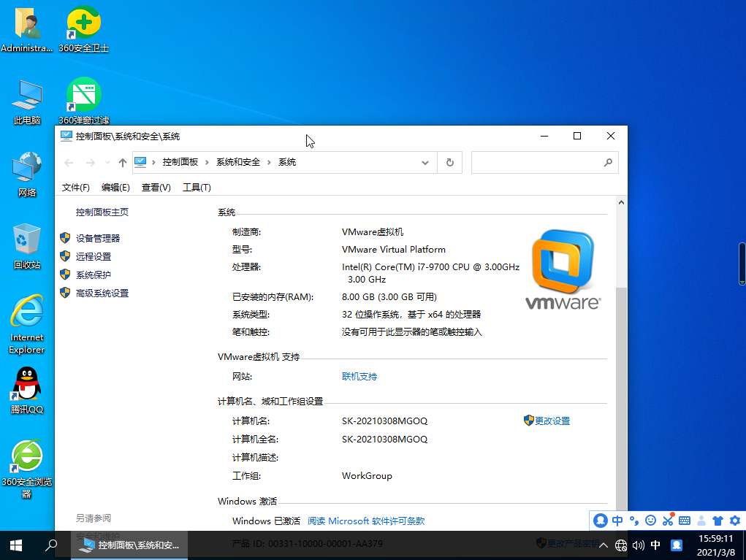Open the 工具(T) menu
Image resolution: width=746 pixels, height=560 pixels.
[x=197, y=188]
